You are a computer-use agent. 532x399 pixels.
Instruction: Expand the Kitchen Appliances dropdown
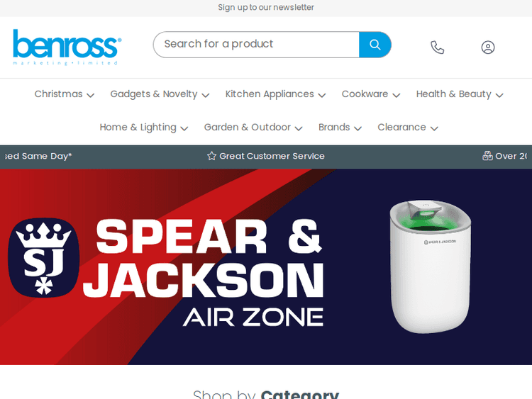275,94
